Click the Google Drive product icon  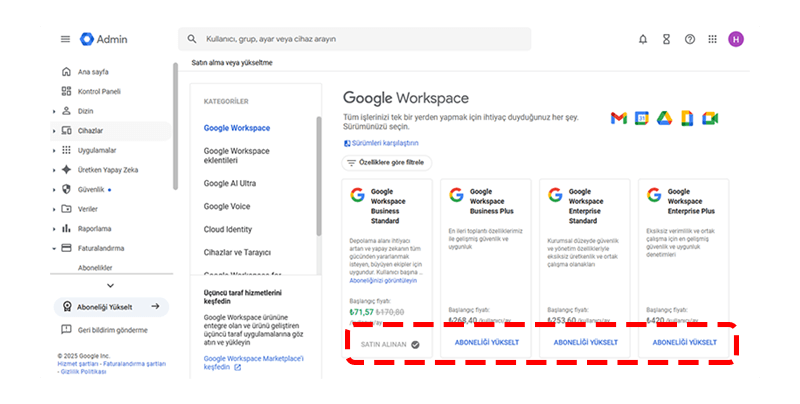click(664, 118)
